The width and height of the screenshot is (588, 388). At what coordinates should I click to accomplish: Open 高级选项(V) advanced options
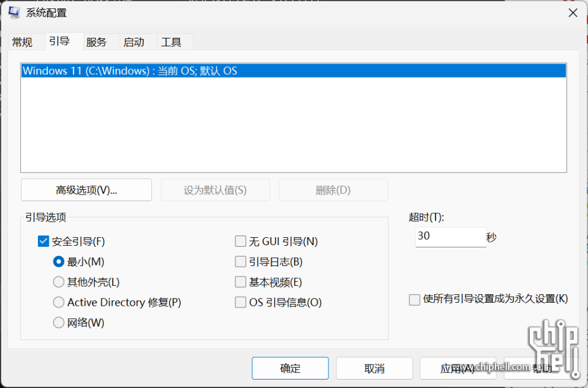pyautogui.click(x=86, y=190)
